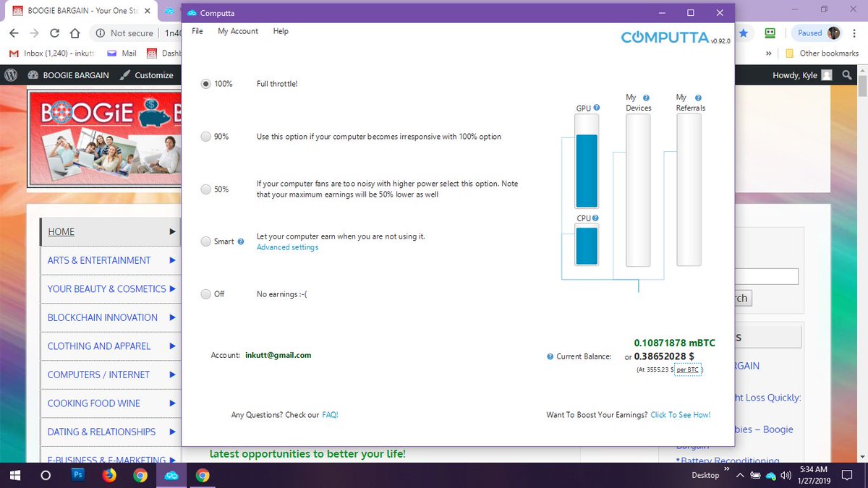Click the WordPress admin bar search icon
This screenshot has width=868, height=488.
(848, 74)
